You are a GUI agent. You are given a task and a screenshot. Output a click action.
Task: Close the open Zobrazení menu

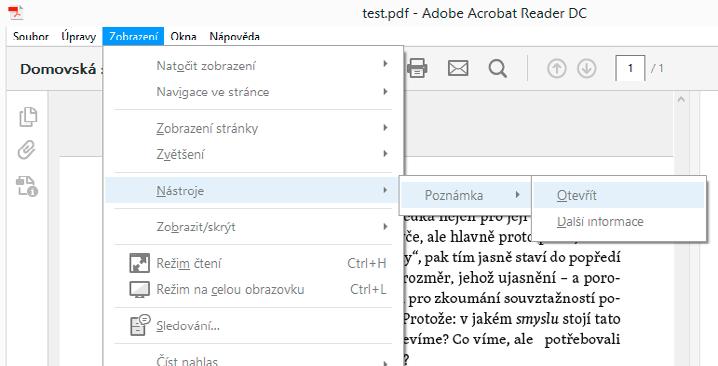coord(133,37)
